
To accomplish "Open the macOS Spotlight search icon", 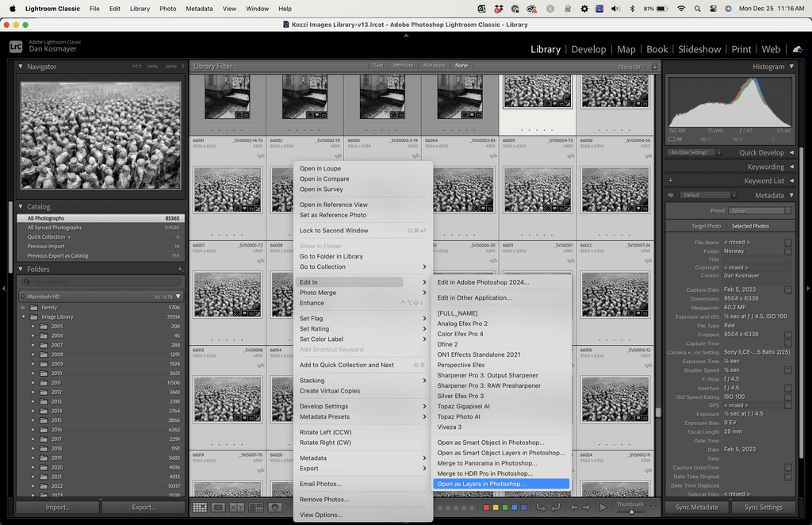I will 698,9.
